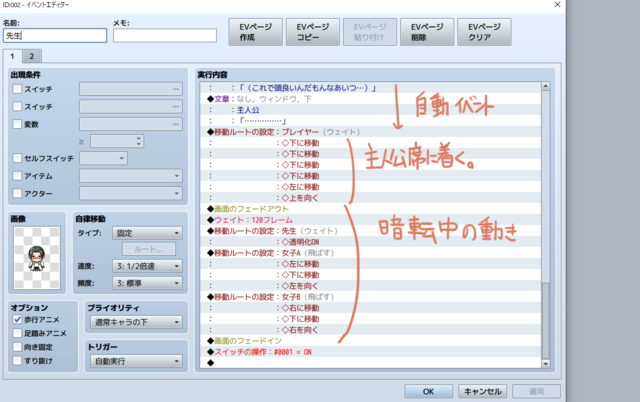Select the ◇右を向く command row

(370, 330)
